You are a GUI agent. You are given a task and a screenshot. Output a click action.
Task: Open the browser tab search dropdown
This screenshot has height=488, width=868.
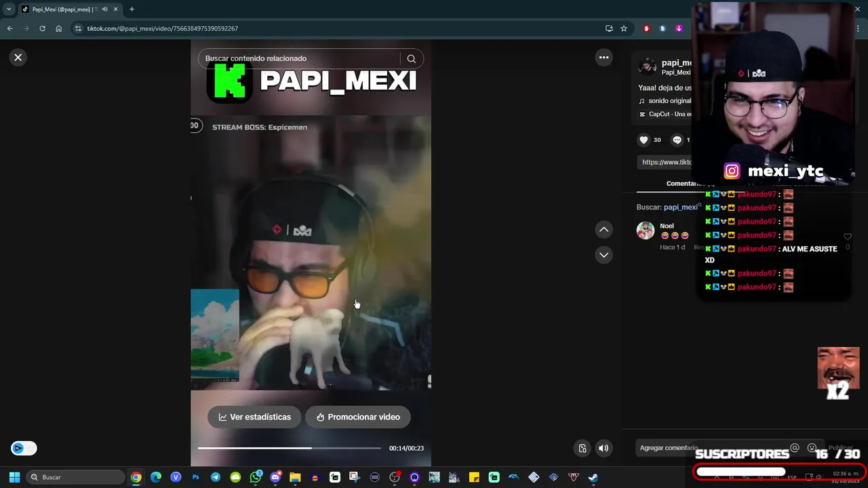(x=9, y=9)
